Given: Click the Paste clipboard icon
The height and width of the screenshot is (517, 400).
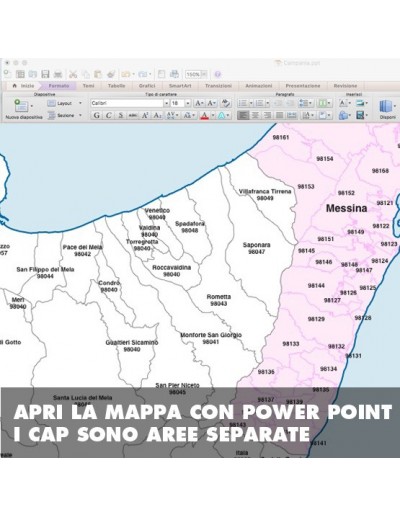Looking at the screenshot, I should coord(98,74).
